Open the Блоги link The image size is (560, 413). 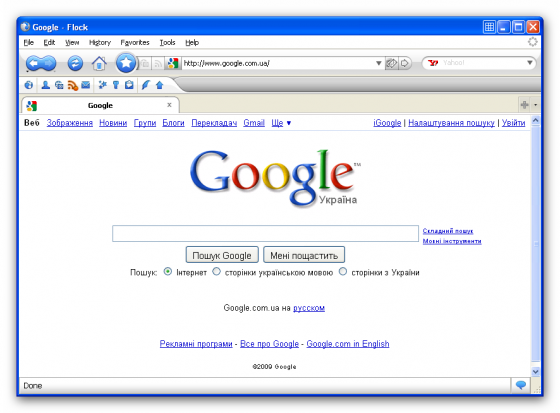(173, 123)
